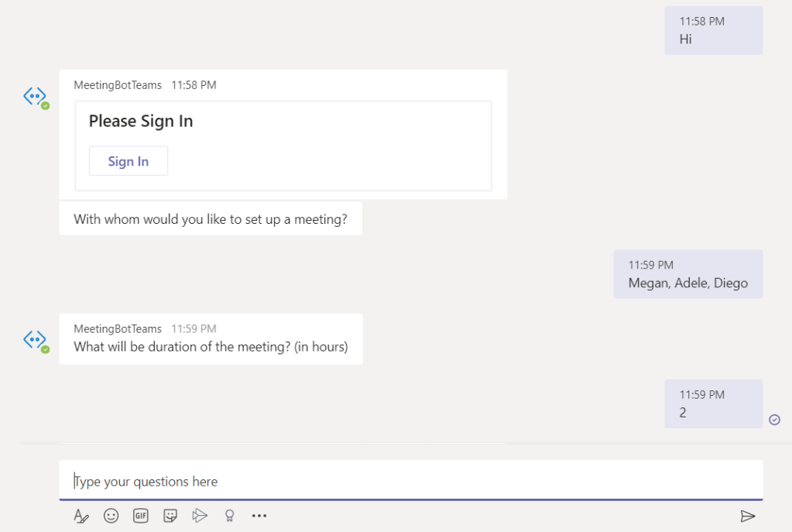Click the message delivery status checkmark
The height and width of the screenshot is (532, 792).
click(774, 420)
